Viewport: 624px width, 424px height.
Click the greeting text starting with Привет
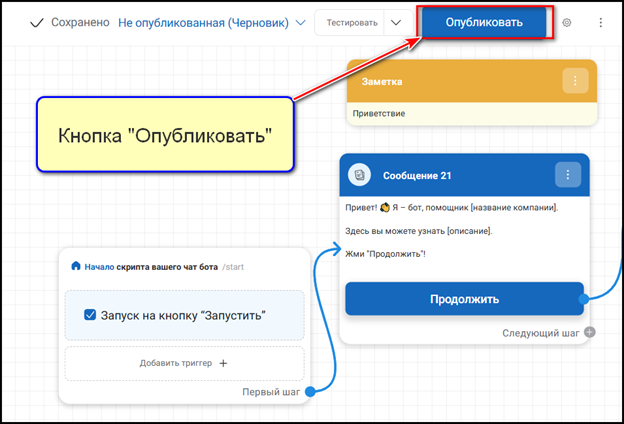click(x=450, y=207)
